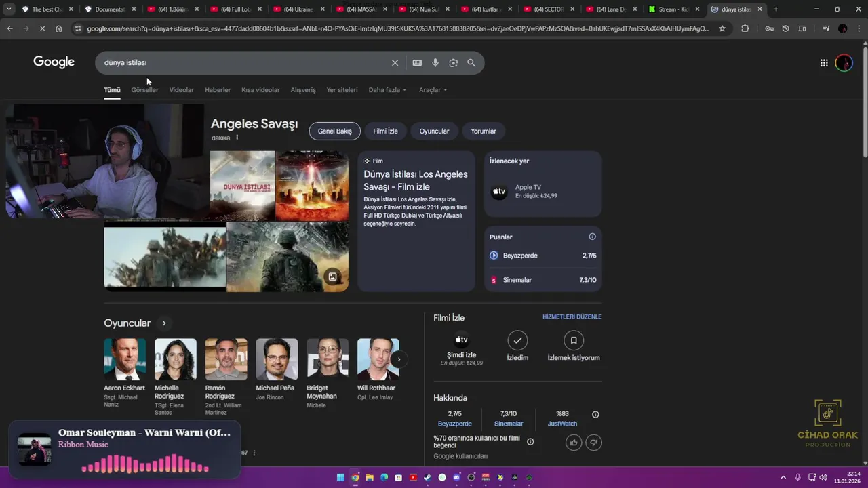Open Aaron Eckhart cast photo
Image resolution: width=868 pixels, height=488 pixels.
(125, 359)
